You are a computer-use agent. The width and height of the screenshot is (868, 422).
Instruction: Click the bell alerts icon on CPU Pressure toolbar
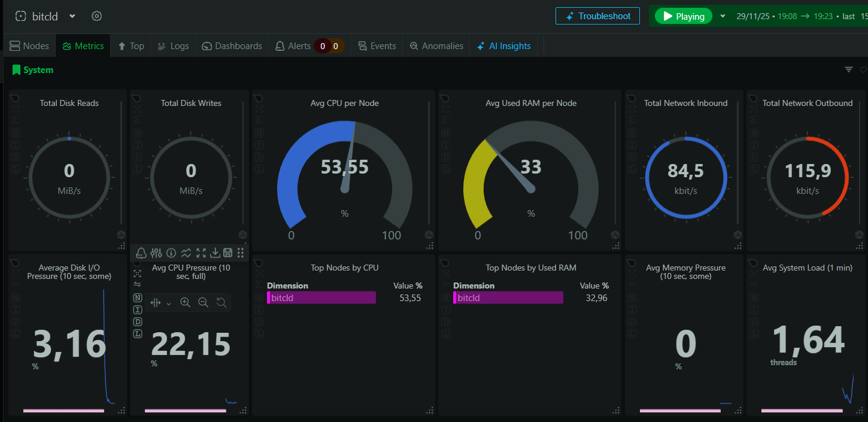click(x=141, y=253)
